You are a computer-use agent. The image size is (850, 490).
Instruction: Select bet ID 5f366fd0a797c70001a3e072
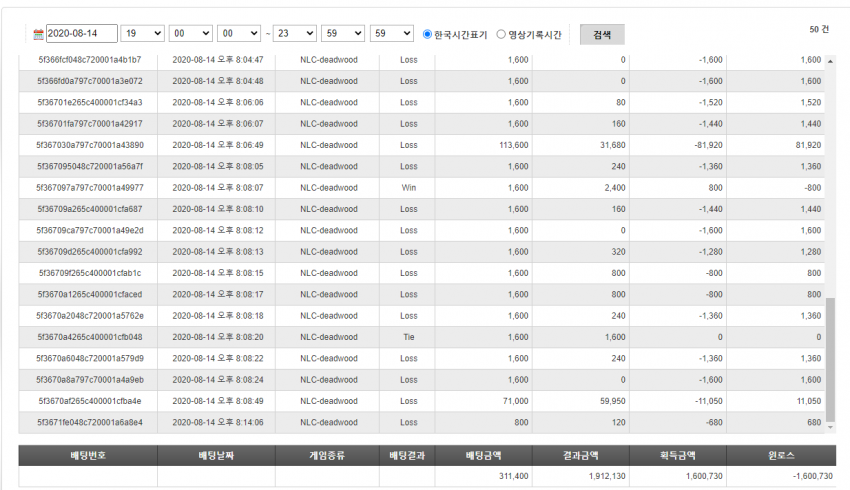click(90, 81)
